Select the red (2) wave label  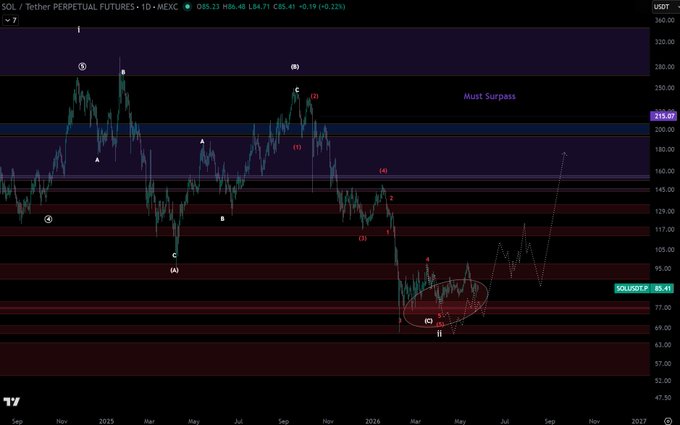coord(314,96)
